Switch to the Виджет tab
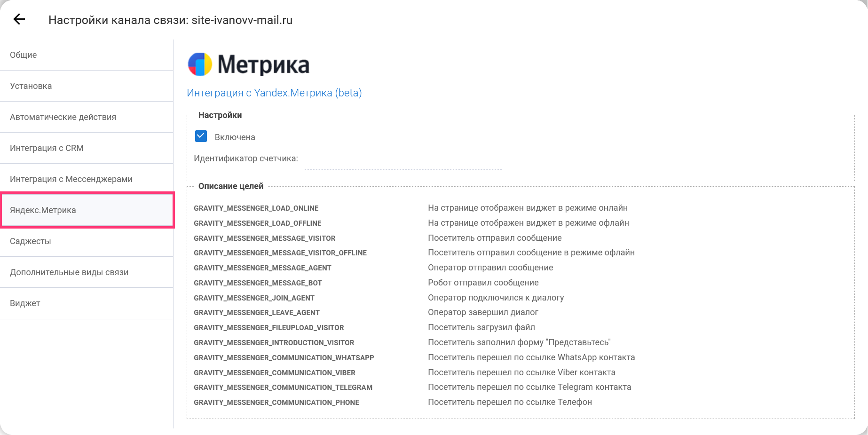868x435 pixels. (25, 303)
